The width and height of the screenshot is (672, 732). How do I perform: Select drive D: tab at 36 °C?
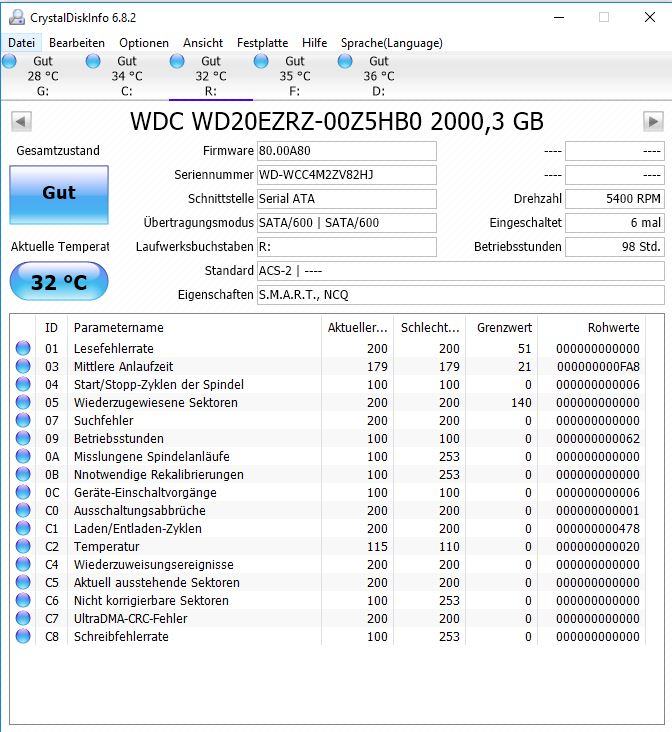point(379,76)
